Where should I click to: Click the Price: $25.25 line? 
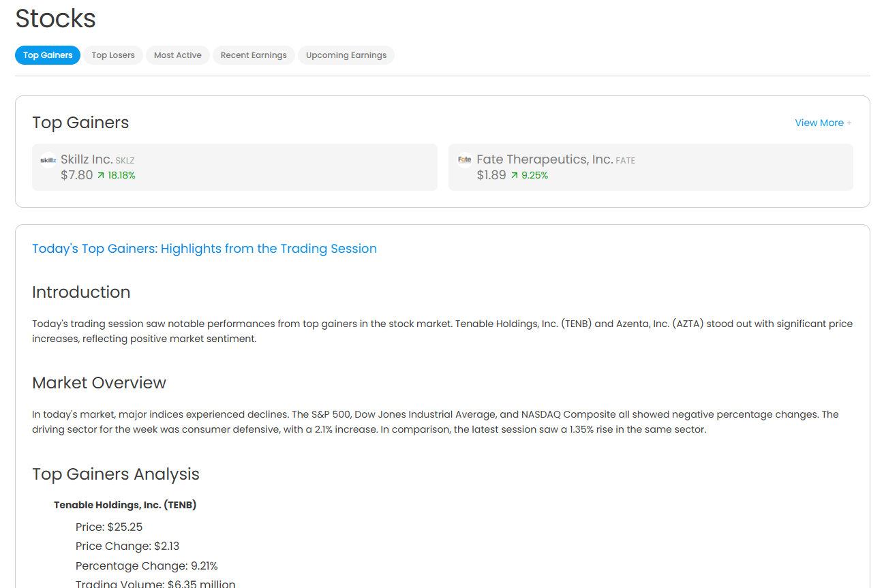109,527
